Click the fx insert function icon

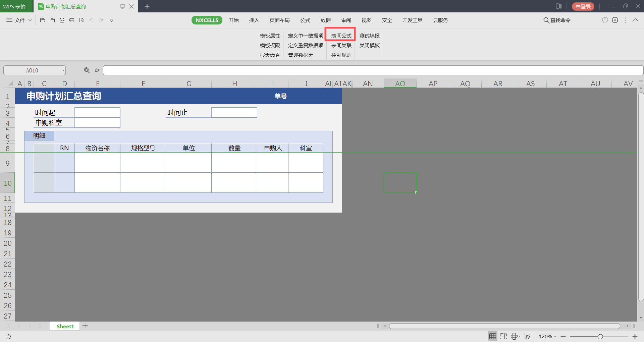97,70
